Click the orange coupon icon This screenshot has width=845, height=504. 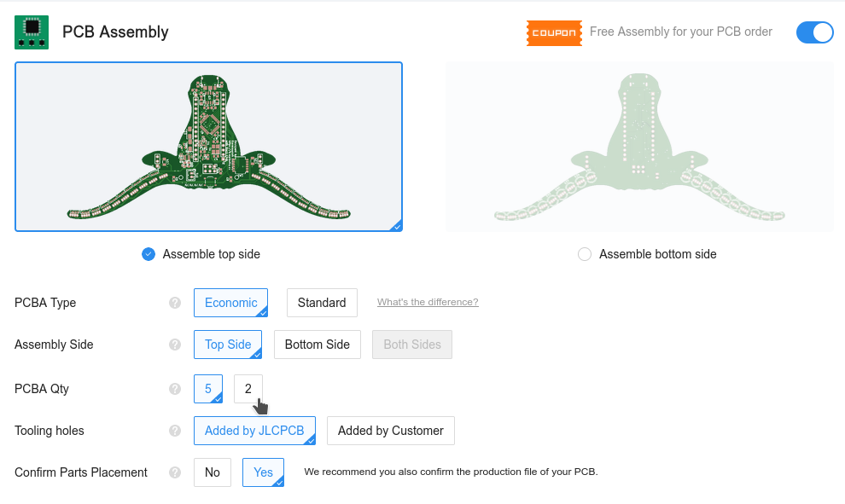pyautogui.click(x=554, y=32)
